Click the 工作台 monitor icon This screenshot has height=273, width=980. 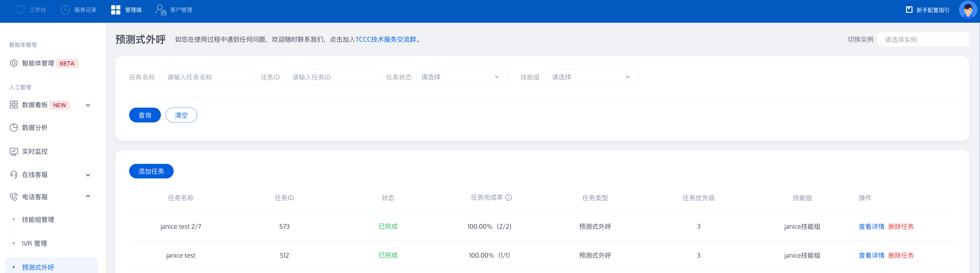point(20,9)
